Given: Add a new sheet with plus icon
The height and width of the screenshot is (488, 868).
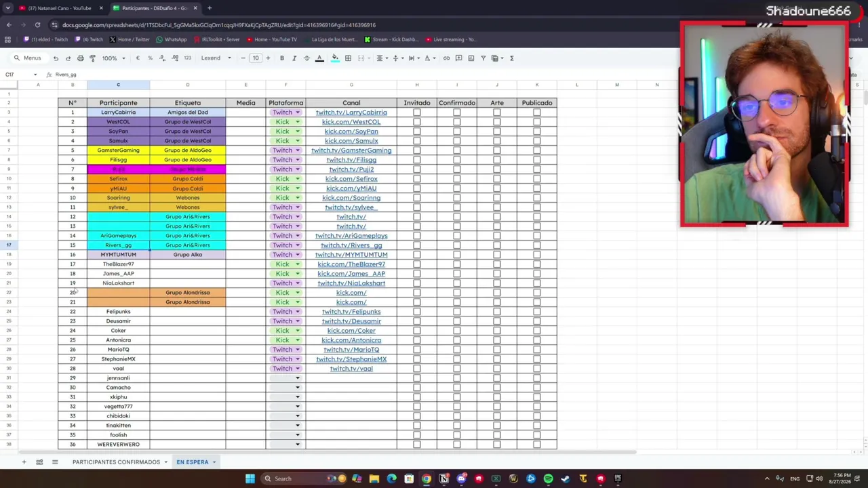Looking at the screenshot, I should (24, 462).
